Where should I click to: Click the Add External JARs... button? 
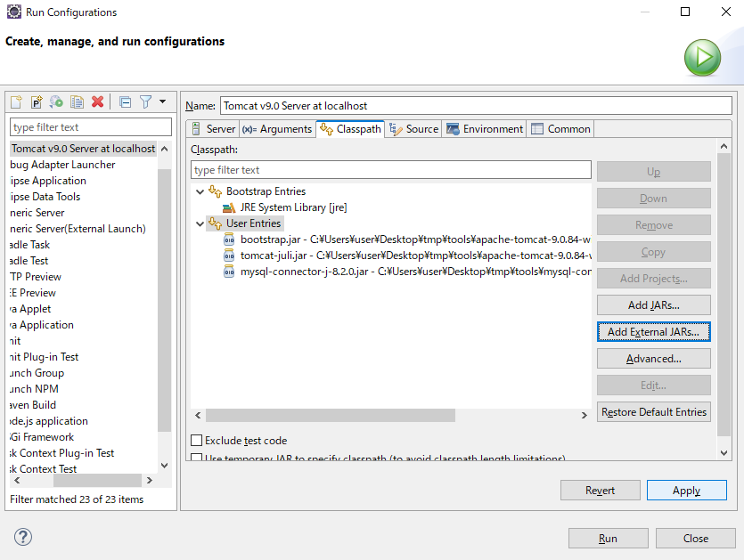(653, 331)
